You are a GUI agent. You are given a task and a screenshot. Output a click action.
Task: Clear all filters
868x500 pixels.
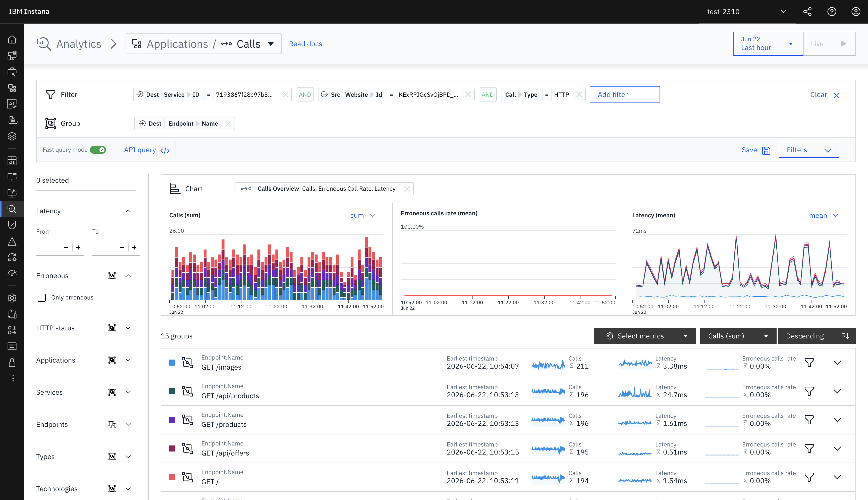point(824,95)
